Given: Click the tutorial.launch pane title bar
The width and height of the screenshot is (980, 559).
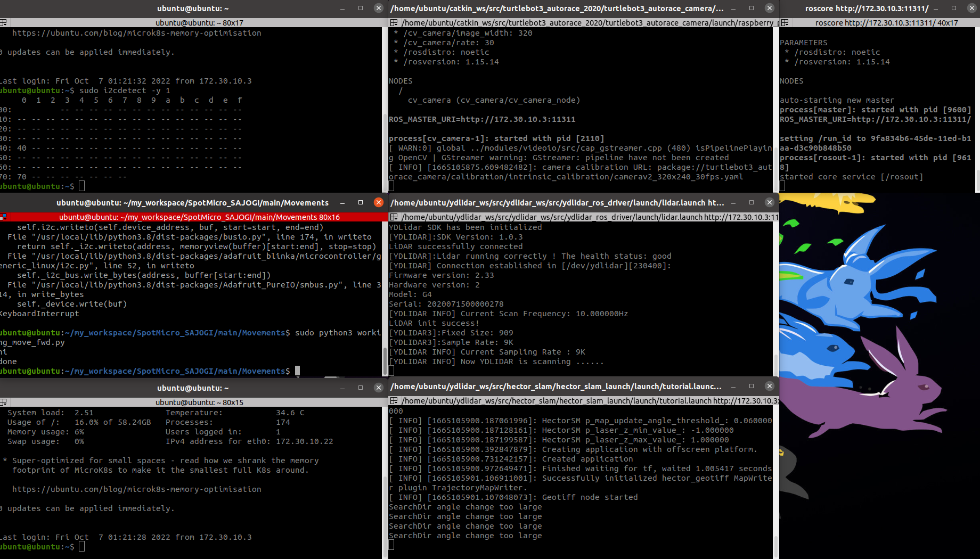Looking at the screenshot, I should [x=584, y=401].
